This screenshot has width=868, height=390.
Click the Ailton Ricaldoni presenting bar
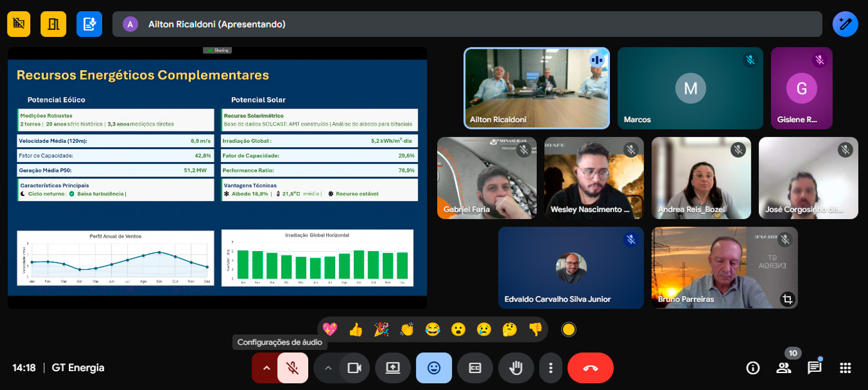click(467, 24)
